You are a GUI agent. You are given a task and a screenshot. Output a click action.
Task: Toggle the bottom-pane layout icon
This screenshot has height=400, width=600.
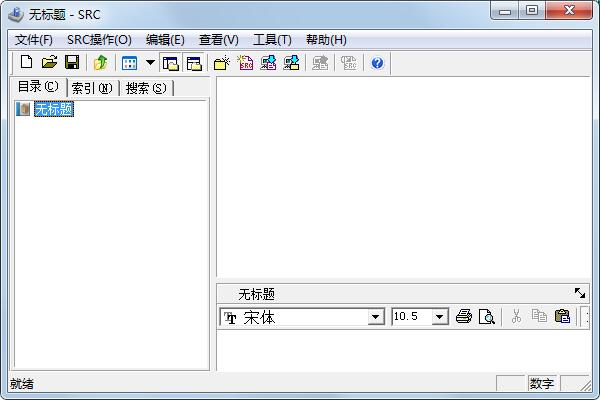point(194,63)
